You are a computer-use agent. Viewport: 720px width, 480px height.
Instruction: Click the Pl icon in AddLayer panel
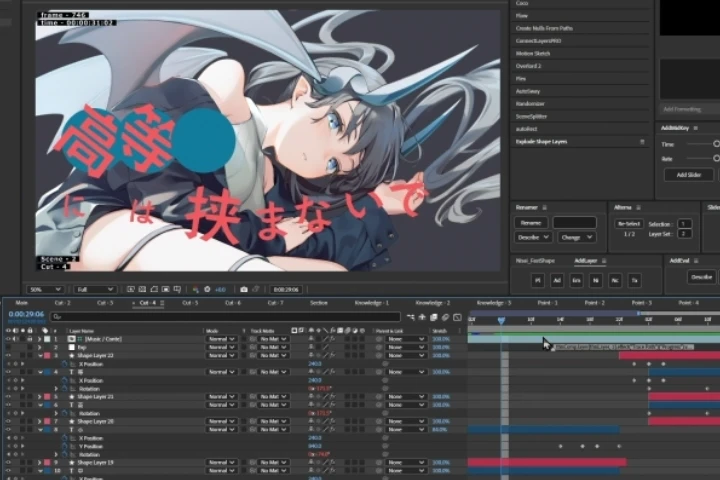[538, 280]
